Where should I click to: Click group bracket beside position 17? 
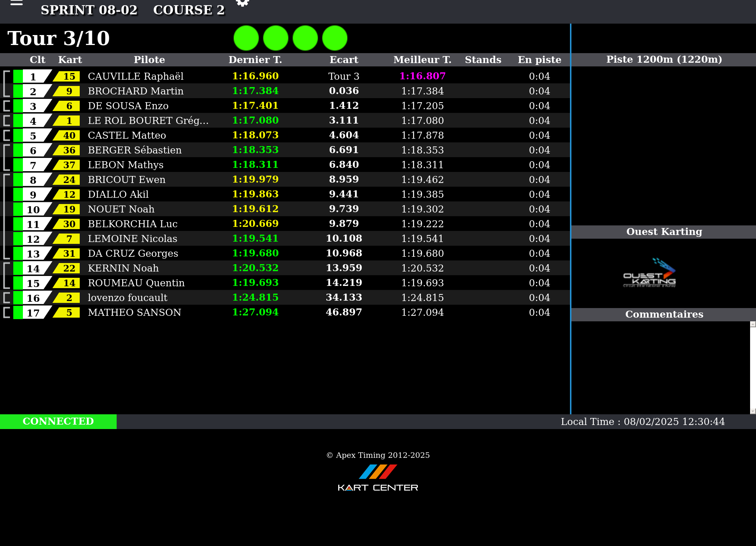point(6,312)
